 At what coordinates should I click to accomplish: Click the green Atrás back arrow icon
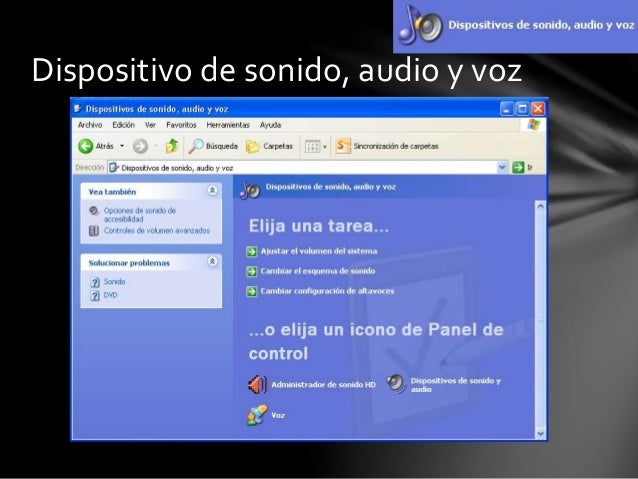85,146
